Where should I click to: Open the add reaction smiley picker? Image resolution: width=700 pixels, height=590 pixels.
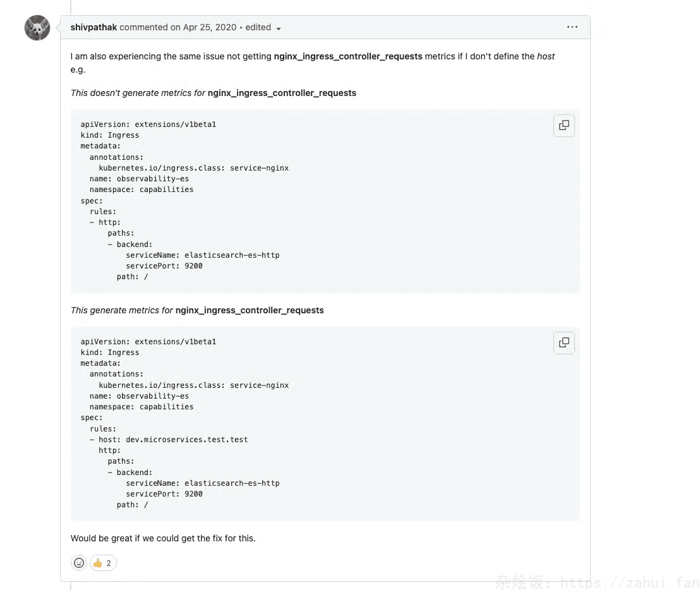79,563
